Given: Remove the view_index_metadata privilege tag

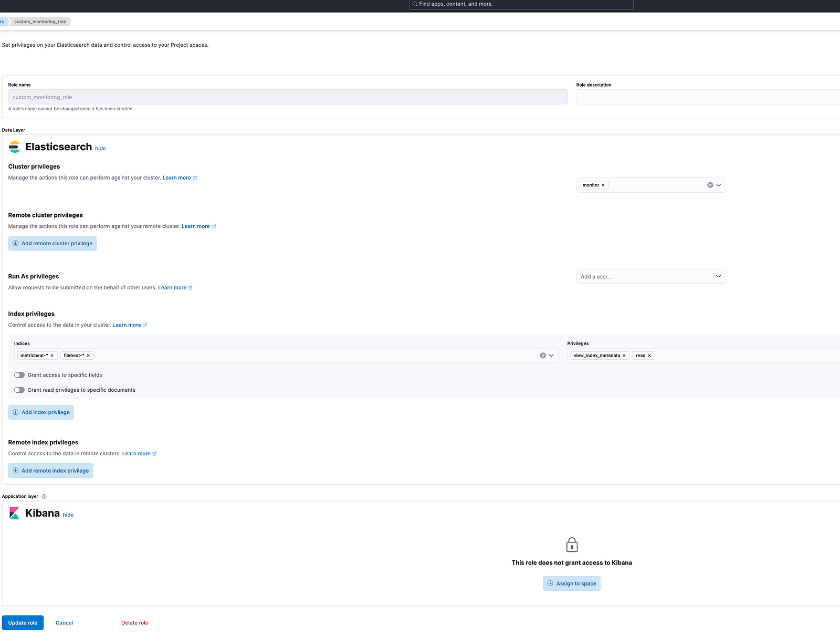Looking at the screenshot, I should [624, 356].
